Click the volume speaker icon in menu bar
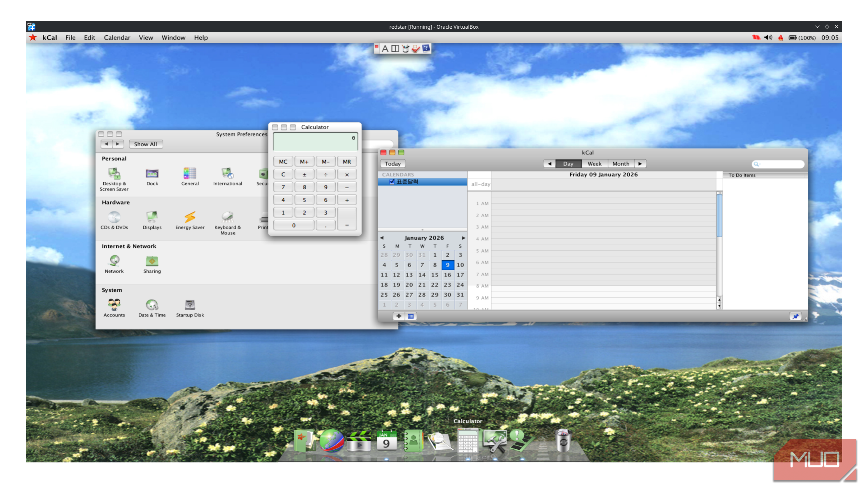The image size is (868, 493). [x=767, y=38]
